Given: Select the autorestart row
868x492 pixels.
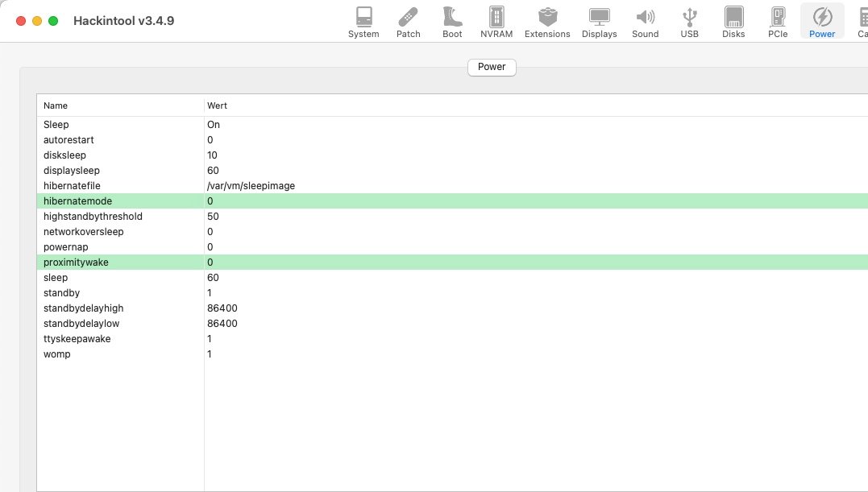Looking at the screenshot, I should tap(452, 140).
